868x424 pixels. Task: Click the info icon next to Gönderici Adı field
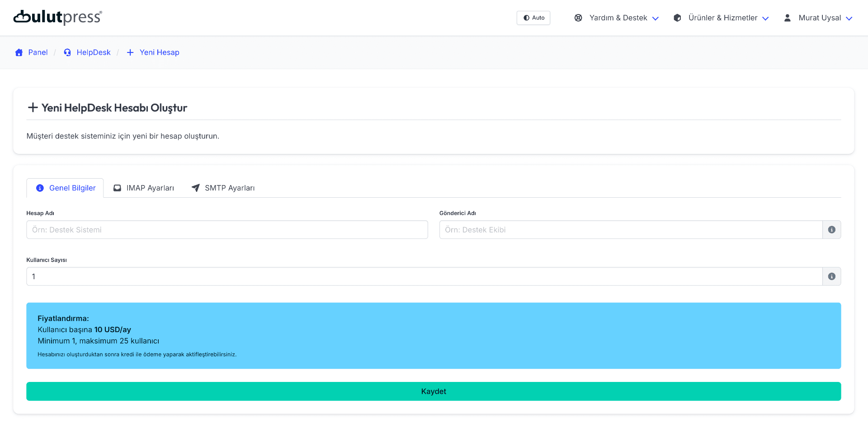tap(831, 230)
